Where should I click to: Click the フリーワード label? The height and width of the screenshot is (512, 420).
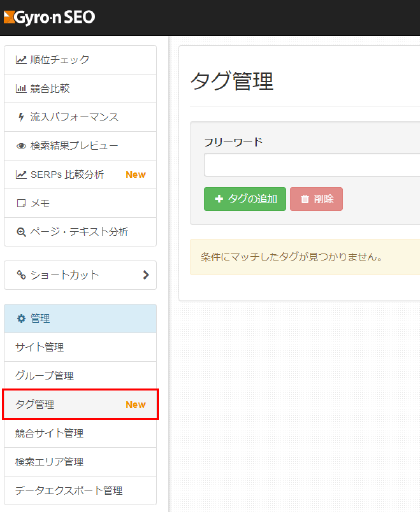point(233,142)
